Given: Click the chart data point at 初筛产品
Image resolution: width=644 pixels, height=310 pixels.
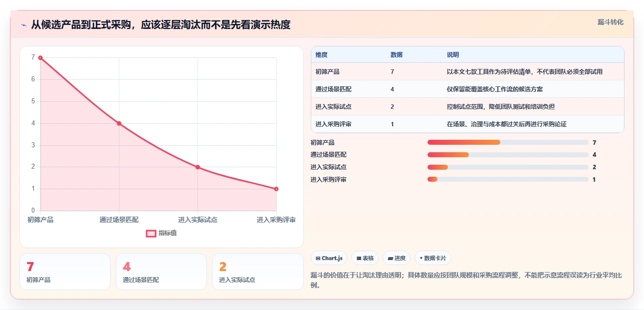Looking at the screenshot, I should coord(40,58).
